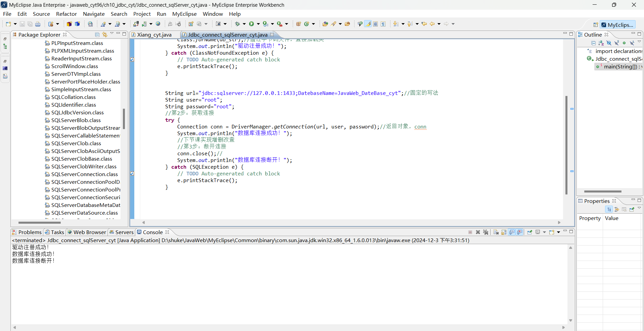This screenshot has height=331, width=644.
Task: Toggle Block Selection Mode button
Action: coord(375,24)
